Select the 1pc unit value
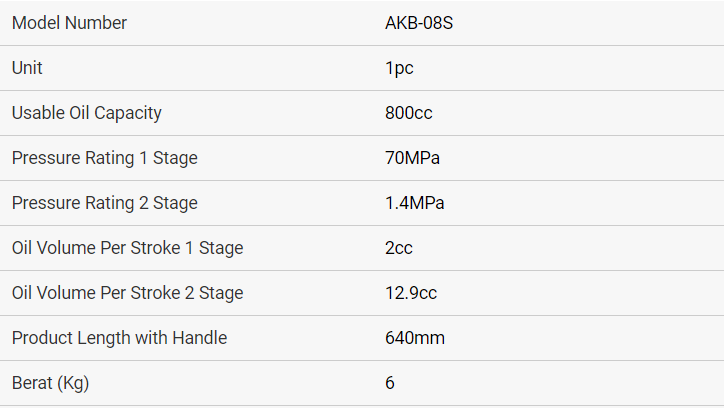Screen dimensions: 724x408 399,68
